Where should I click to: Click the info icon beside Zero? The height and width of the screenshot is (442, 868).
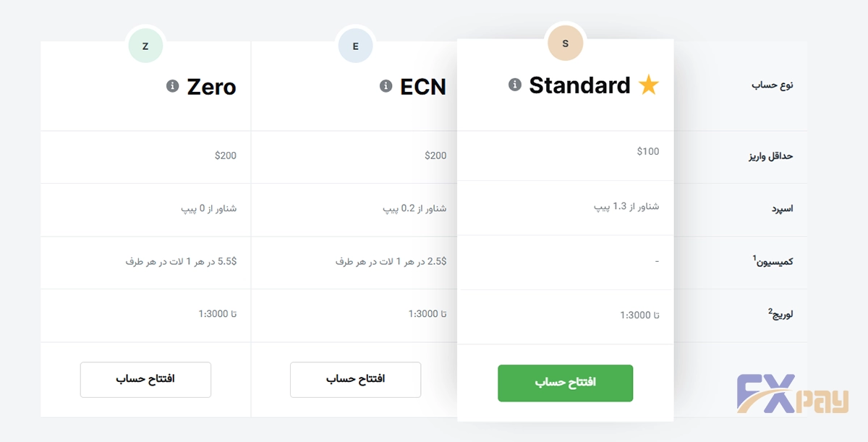point(172,87)
